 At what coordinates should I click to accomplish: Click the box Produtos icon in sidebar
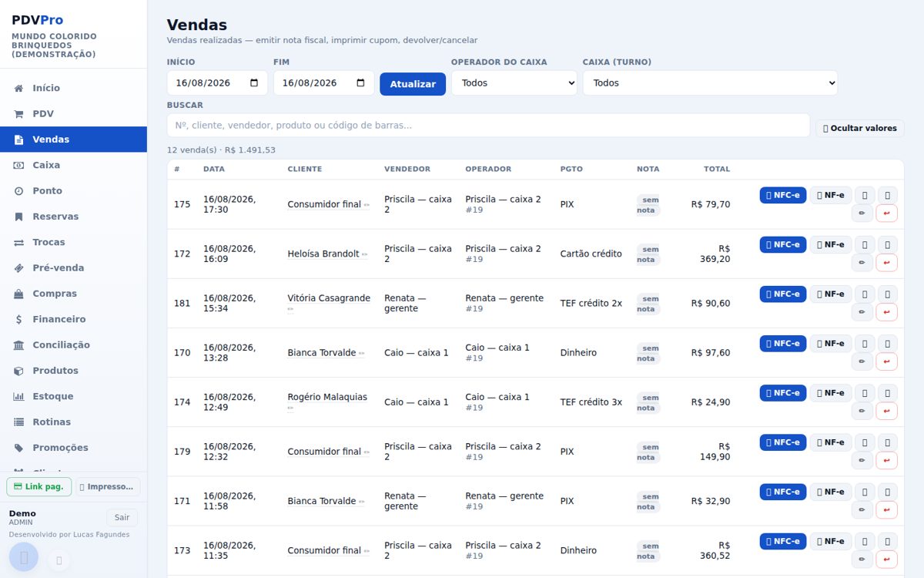[x=18, y=371]
